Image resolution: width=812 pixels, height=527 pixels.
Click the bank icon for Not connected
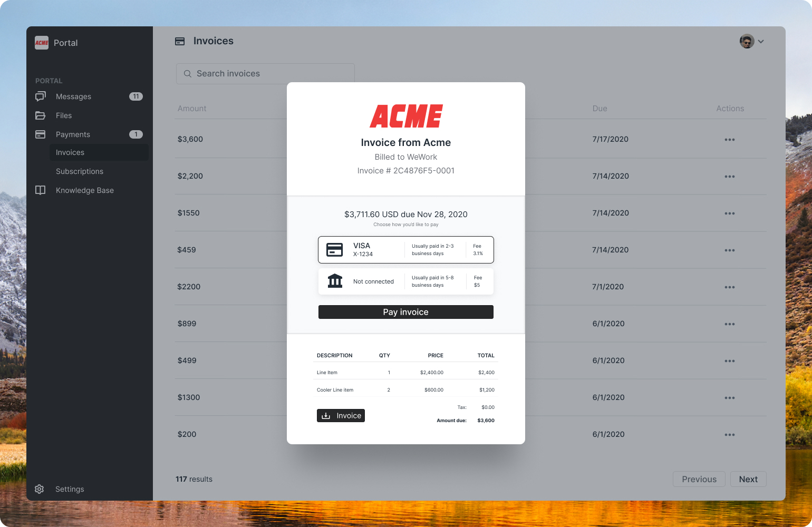(x=335, y=281)
